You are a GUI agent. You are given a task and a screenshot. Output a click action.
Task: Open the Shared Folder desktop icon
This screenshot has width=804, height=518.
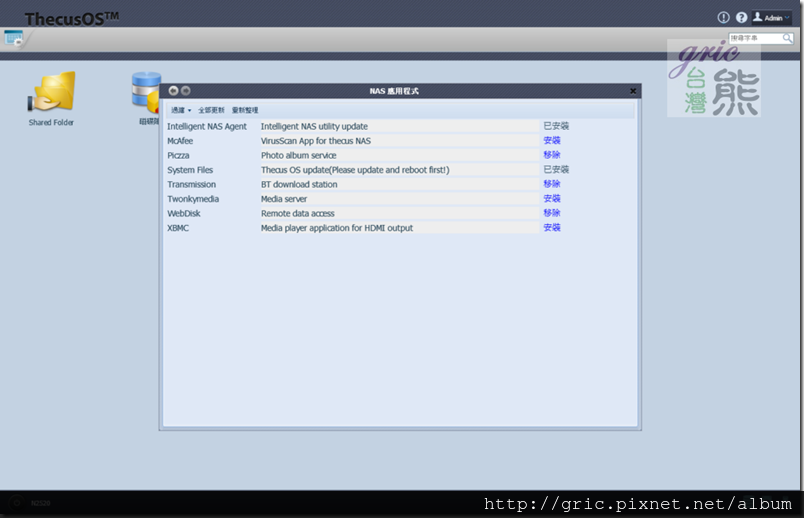coord(51,98)
